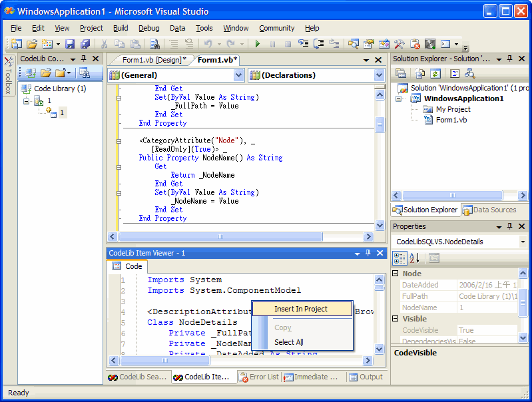Image resolution: width=532 pixels, height=402 pixels.
Task: Switch Properties grid to Alphabetical sort
Action: (415, 258)
